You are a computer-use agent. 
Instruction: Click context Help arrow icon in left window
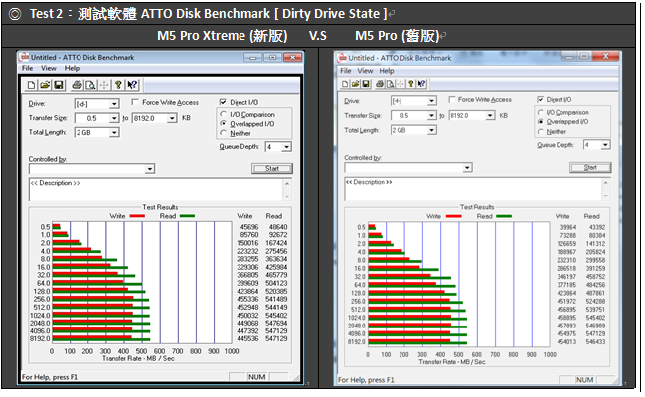pyautogui.click(x=132, y=85)
